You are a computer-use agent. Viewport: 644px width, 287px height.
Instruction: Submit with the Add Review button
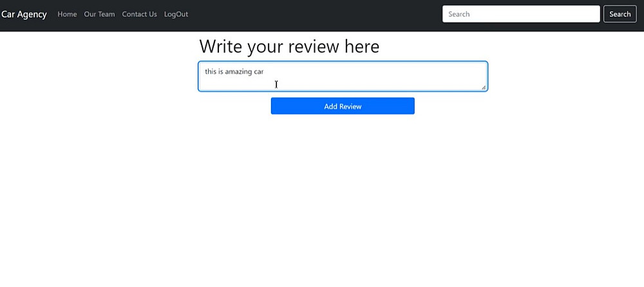343,106
